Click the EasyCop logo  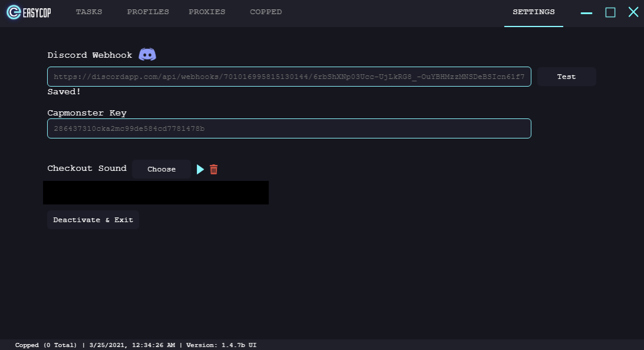tap(29, 12)
